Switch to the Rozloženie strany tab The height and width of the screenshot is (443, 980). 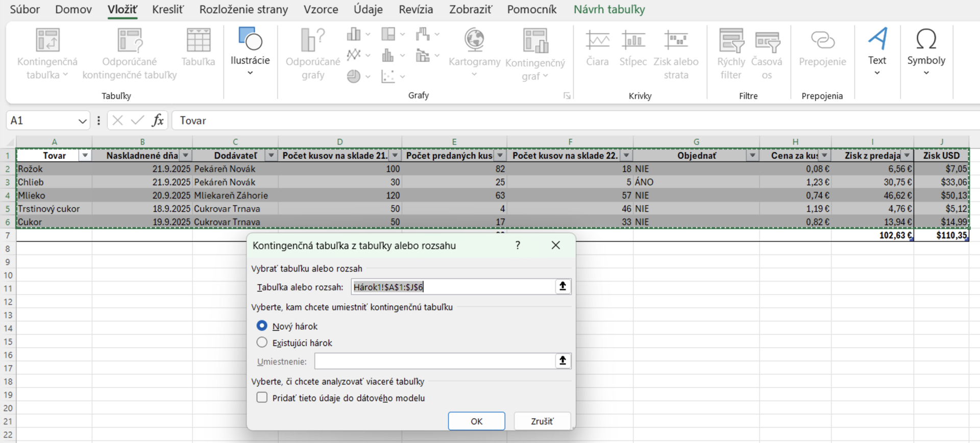click(243, 9)
